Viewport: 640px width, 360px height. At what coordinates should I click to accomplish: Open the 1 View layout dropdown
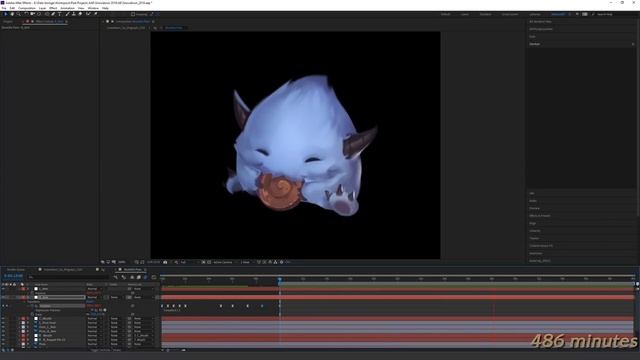pos(246,262)
